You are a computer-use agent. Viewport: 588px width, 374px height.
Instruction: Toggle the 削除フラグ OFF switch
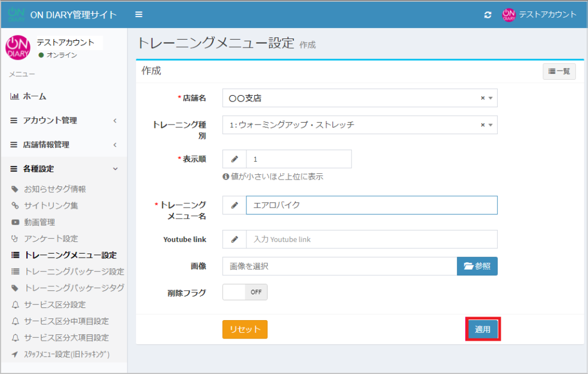click(x=245, y=292)
